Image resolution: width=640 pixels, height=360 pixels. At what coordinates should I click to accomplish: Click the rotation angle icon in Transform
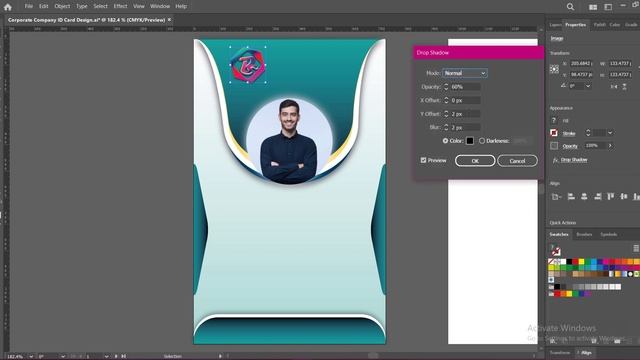[x=563, y=86]
